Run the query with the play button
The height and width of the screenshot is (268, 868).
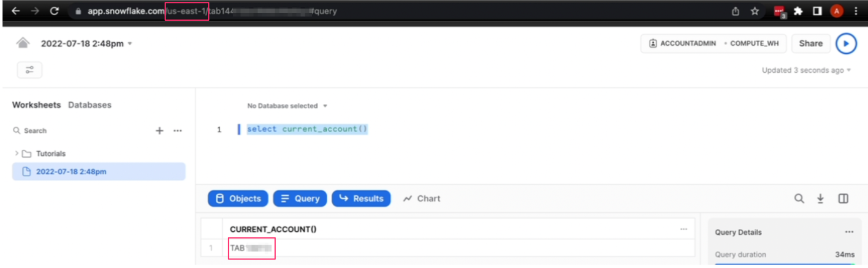846,43
